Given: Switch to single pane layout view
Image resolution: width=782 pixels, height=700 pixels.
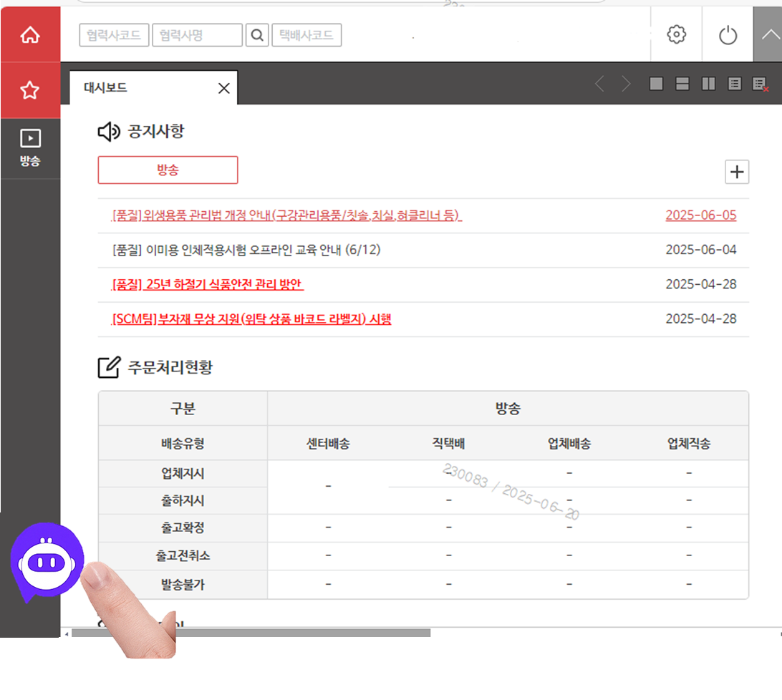Looking at the screenshot, I should pyautogui.click(x=655, y=84).
